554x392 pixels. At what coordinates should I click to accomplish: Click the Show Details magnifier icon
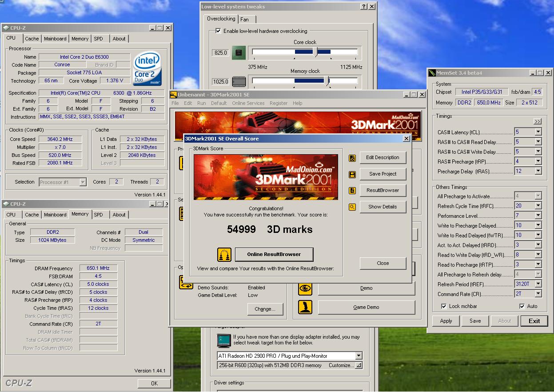click(352, 207)
